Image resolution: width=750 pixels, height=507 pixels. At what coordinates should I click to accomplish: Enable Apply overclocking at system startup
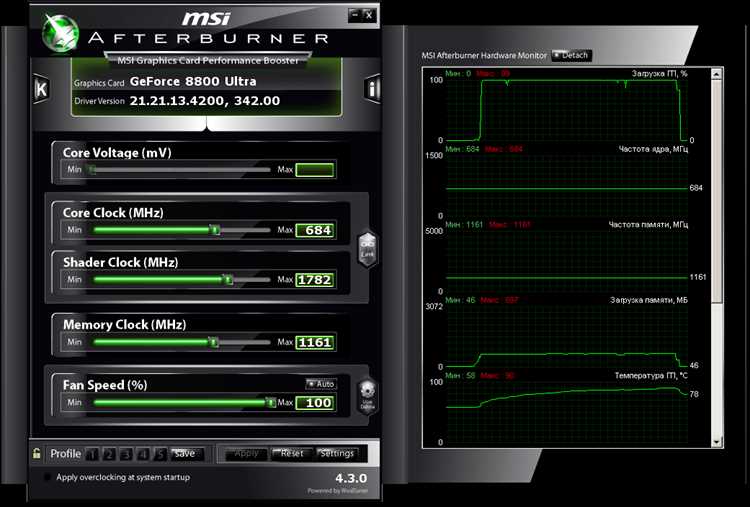pos(47,477)
